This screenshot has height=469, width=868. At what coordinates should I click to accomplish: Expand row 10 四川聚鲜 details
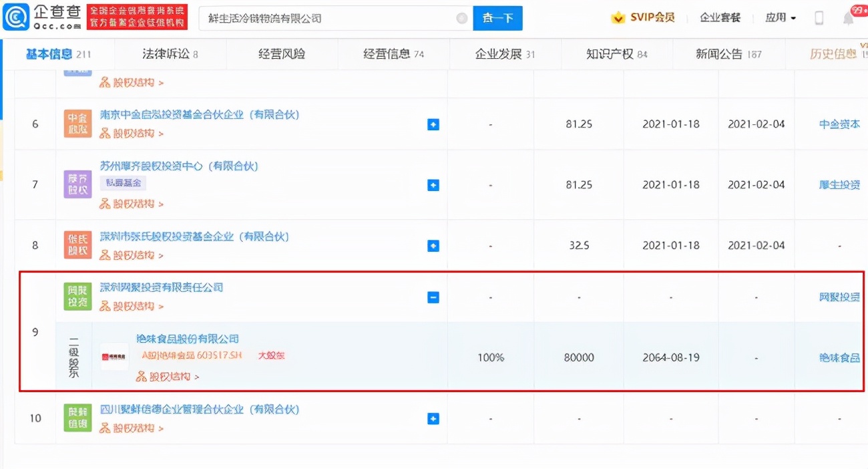coord(433,418)
